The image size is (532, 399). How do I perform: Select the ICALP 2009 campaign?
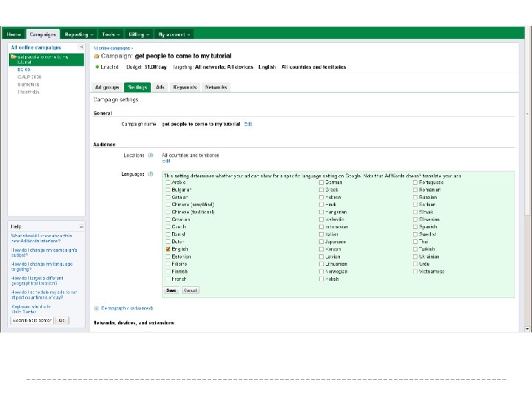[x=29, y=77]
